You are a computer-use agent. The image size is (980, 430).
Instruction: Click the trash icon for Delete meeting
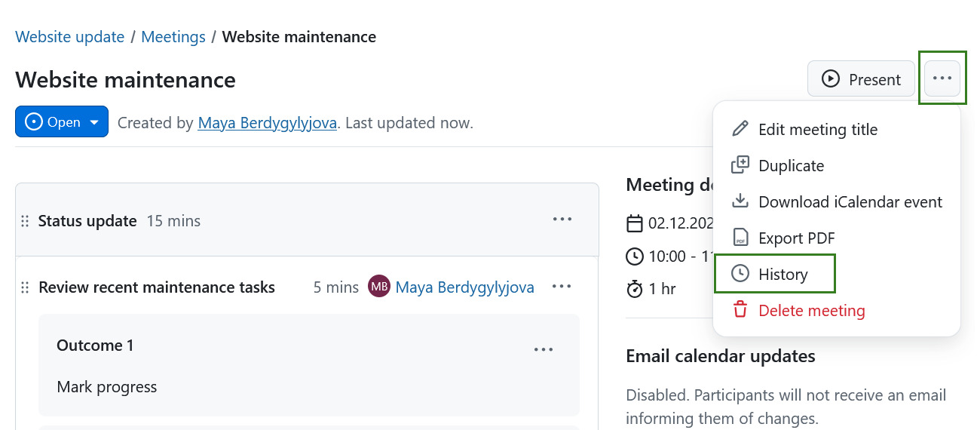pyautogui.click(x=740, y=310)
